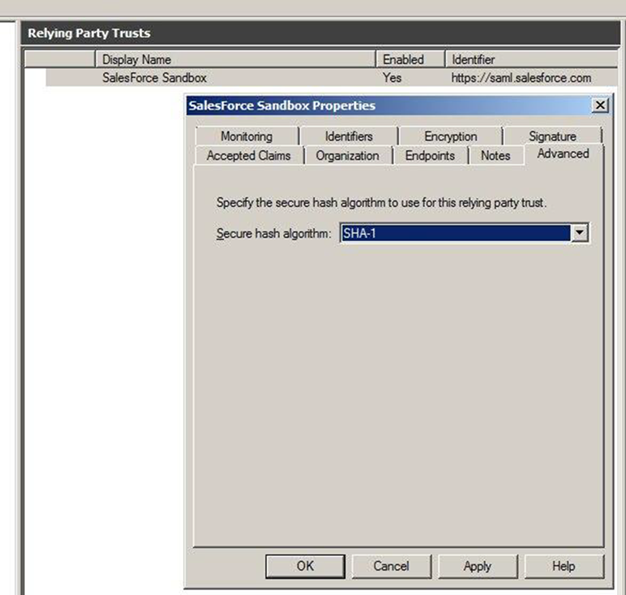Select the Signature tab

(x=552, y=136)
